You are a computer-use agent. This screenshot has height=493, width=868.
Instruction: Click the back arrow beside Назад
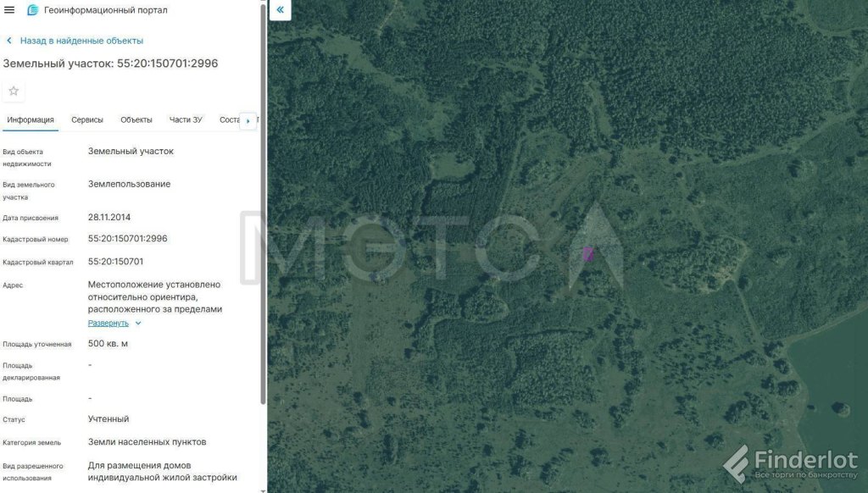coord(9,41)
